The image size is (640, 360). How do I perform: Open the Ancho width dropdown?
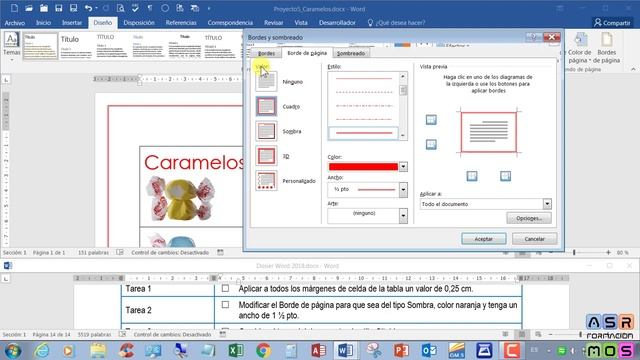[x=403, y=190]
